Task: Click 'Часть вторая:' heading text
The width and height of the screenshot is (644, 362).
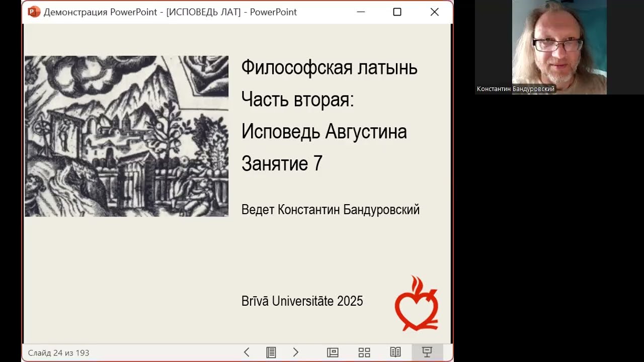Action: (298, 100)
